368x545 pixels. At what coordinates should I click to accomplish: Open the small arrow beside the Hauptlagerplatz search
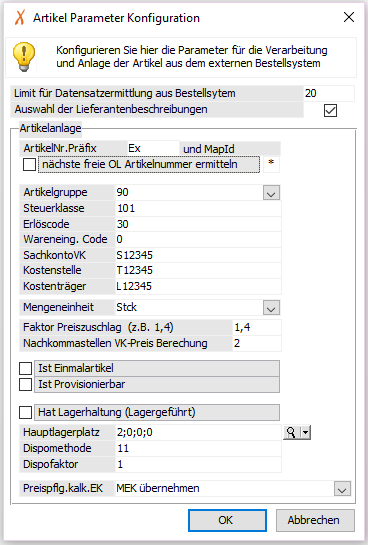[306, 432]
